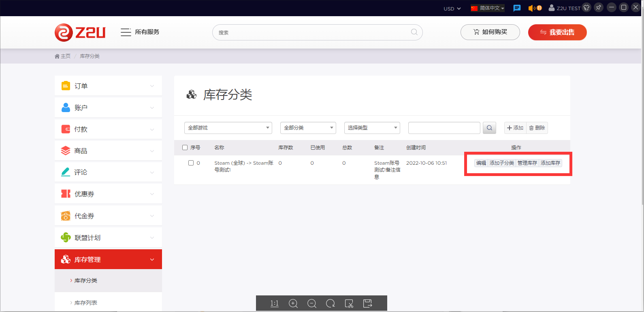Open the blue chat messages icon

tap(517, 8)
